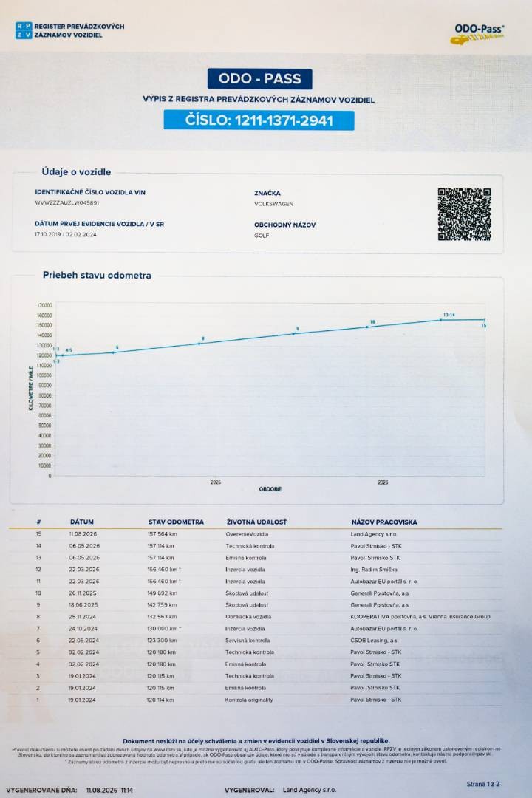Click graph data point labeled 10
The image size is (532, 798).
coord(367,327)
